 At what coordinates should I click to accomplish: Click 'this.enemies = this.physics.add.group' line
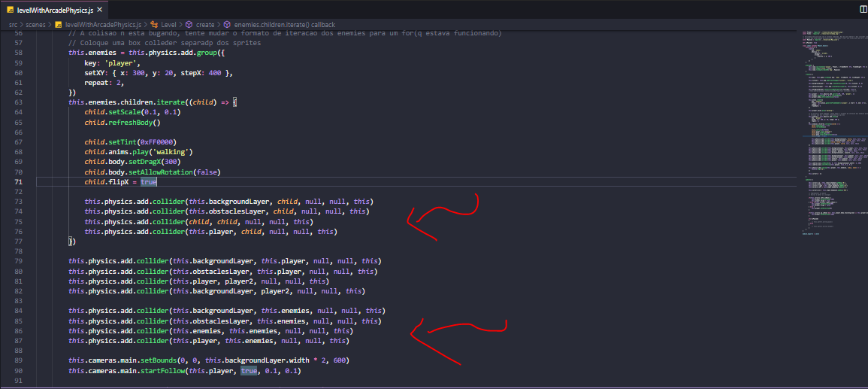coord(146,53)
